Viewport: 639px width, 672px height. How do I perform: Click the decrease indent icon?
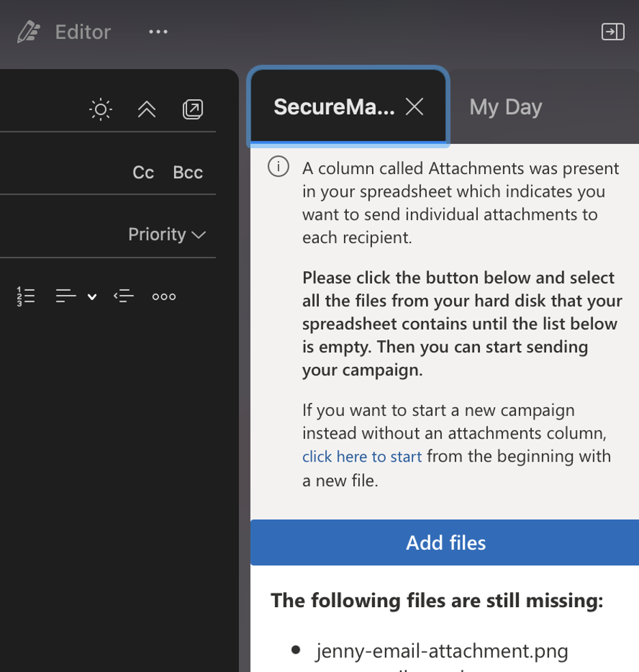pos(124,296)
